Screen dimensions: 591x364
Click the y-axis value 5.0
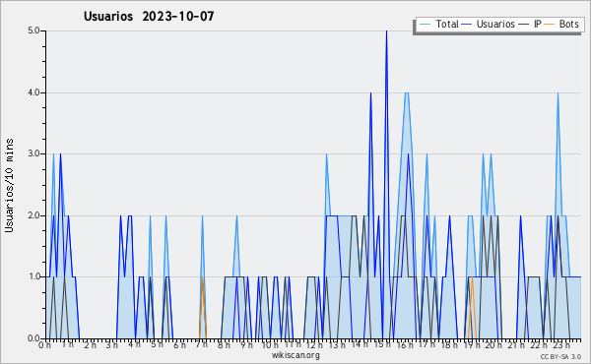[33, 30]
